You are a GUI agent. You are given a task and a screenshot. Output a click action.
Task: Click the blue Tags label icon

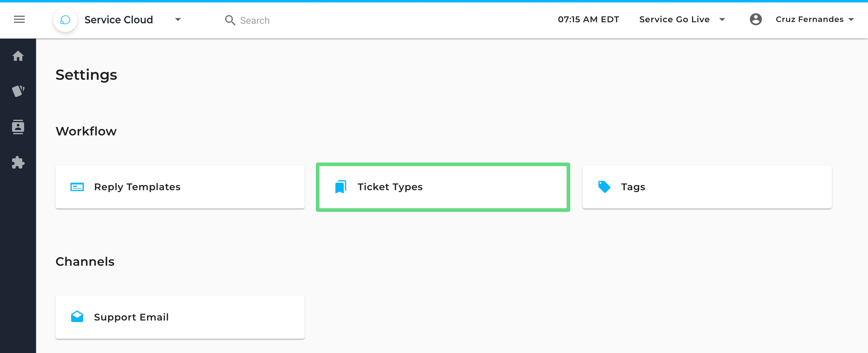click(x=604, y=187)
